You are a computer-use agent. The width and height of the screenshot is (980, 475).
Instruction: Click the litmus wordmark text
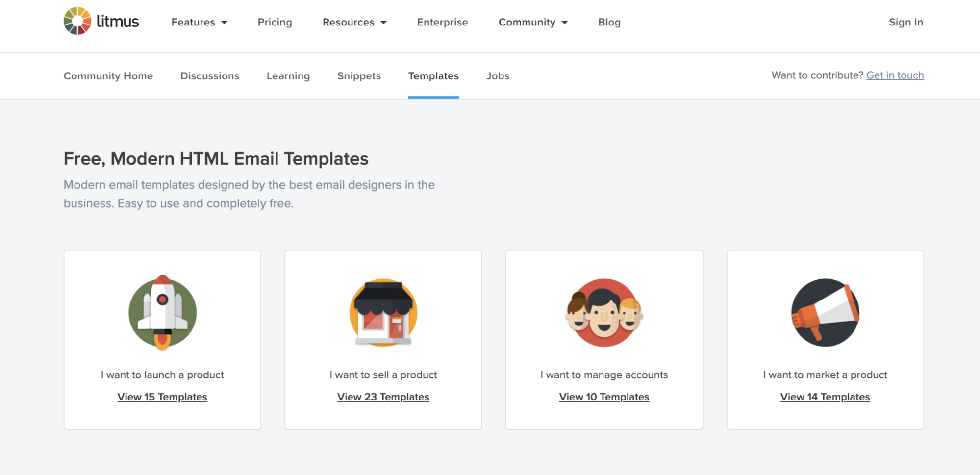(118, 22)
